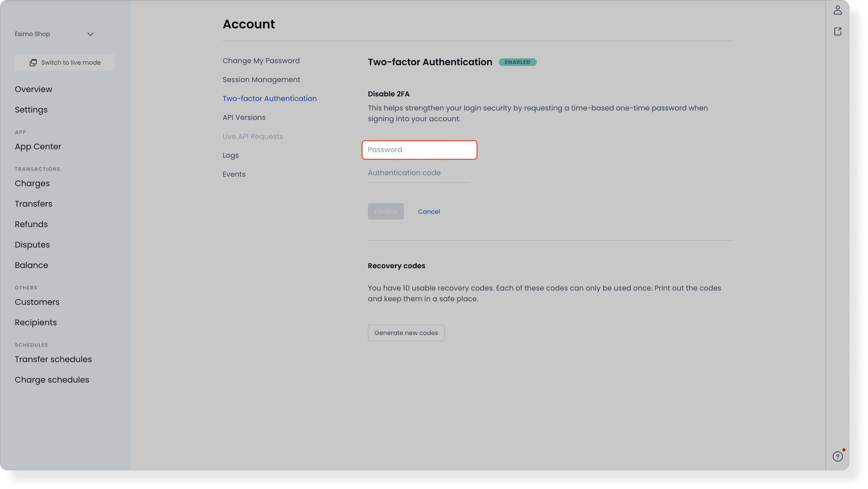Select API Versions in account menu
The image size is (868, 489).
pos(244,117)
